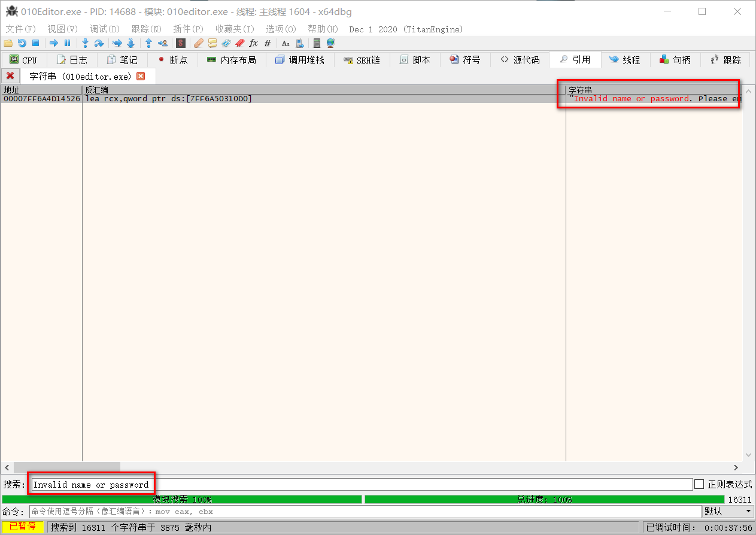
Task: Switch to the CPU tab
Action: click(23, 60)
